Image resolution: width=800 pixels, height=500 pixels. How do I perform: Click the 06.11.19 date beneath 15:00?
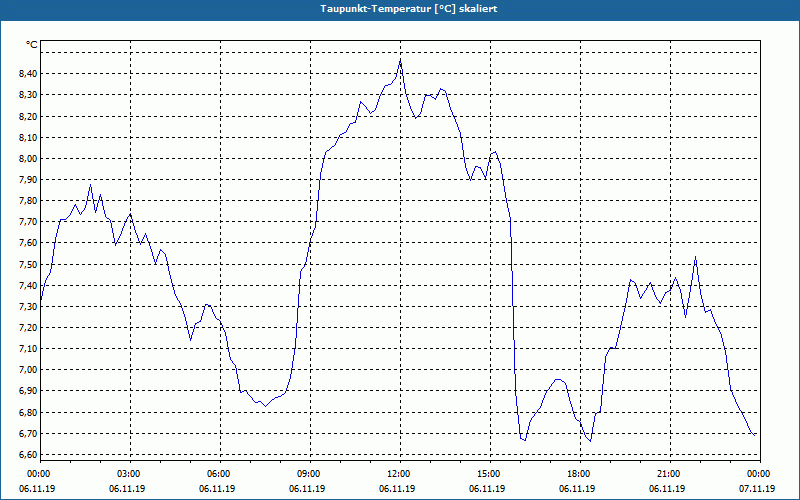(487, 488)
